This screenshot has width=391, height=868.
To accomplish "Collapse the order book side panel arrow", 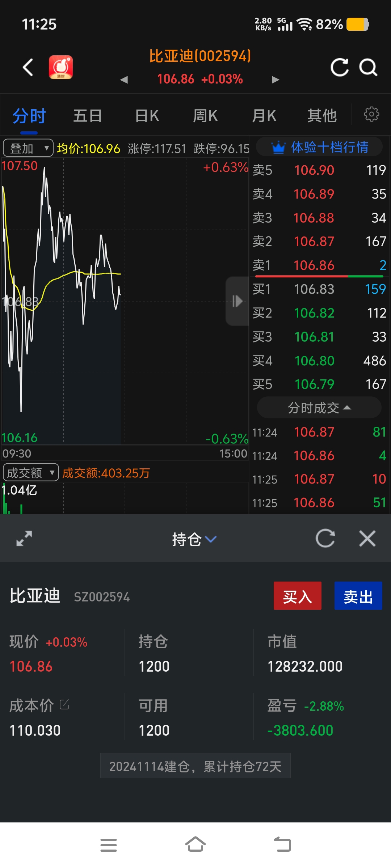I will [x=237, y=301].
